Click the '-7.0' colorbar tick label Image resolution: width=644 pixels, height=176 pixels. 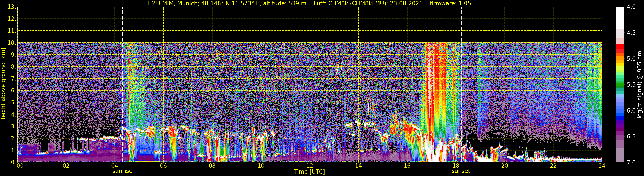coord(630,163)
